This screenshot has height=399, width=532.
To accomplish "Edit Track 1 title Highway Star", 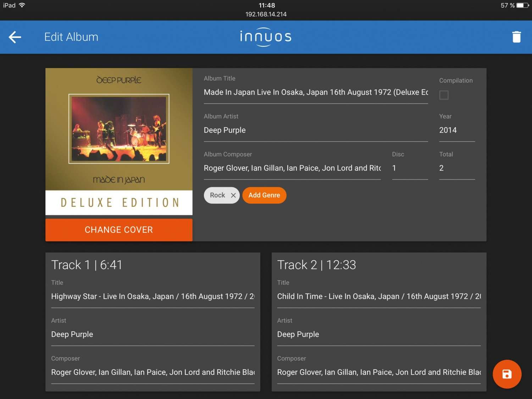I will click(153, 297).
